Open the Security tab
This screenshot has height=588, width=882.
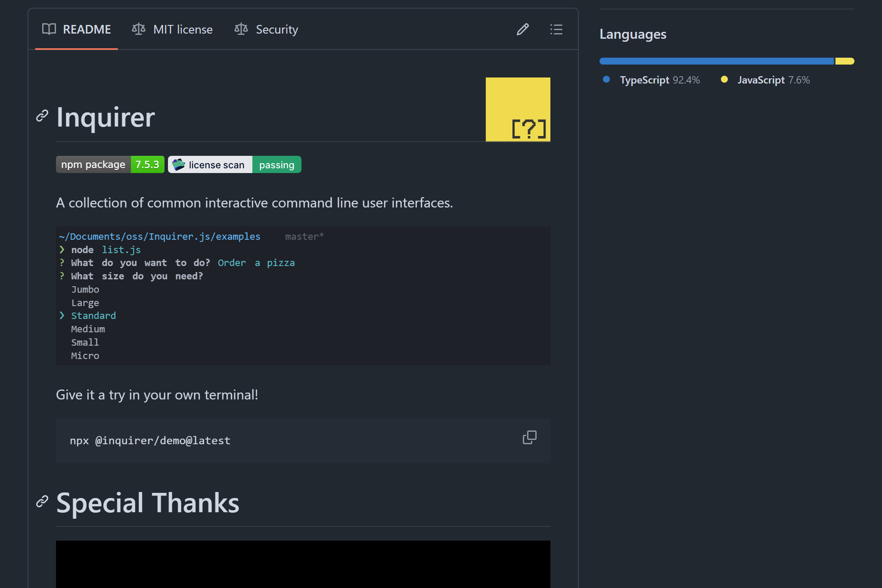(277, 29)
